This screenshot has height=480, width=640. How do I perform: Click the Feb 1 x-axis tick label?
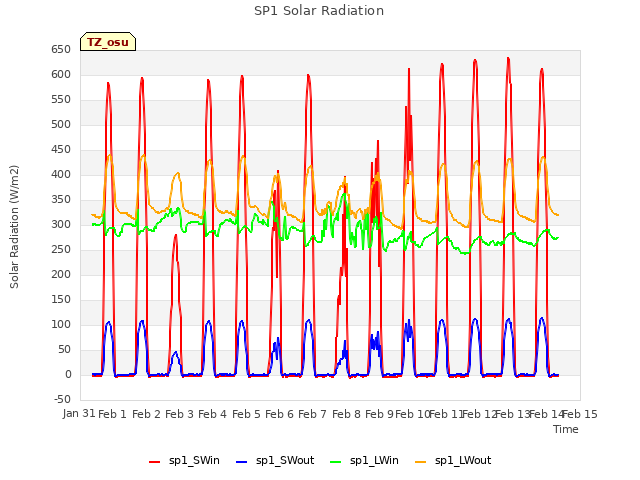[x=113, y=414]
